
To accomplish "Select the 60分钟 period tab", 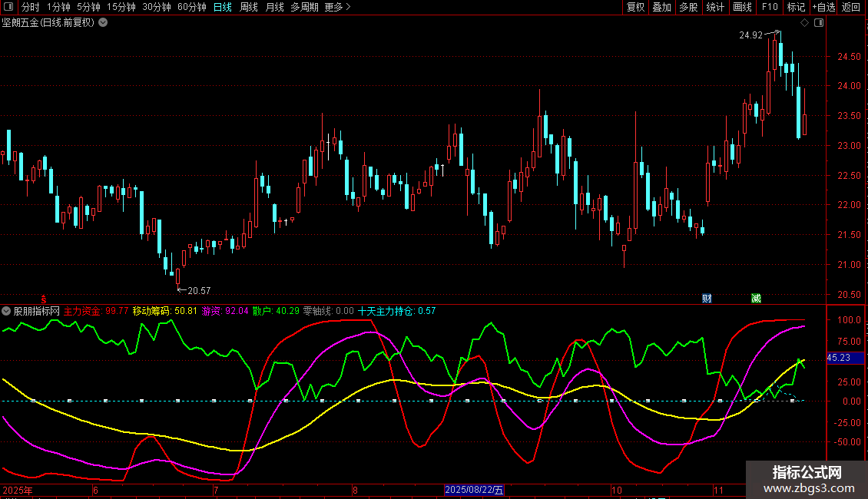I will [x=191, y=7].
